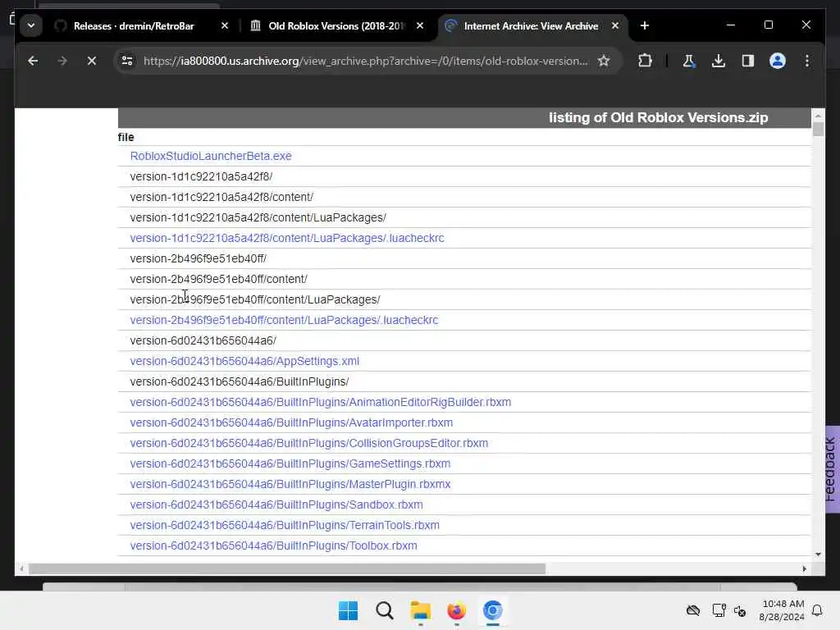Open AnimationEditorRigBuilder.rbxm link
This screenshot has width=840, height=630.
tap(321, 402)
